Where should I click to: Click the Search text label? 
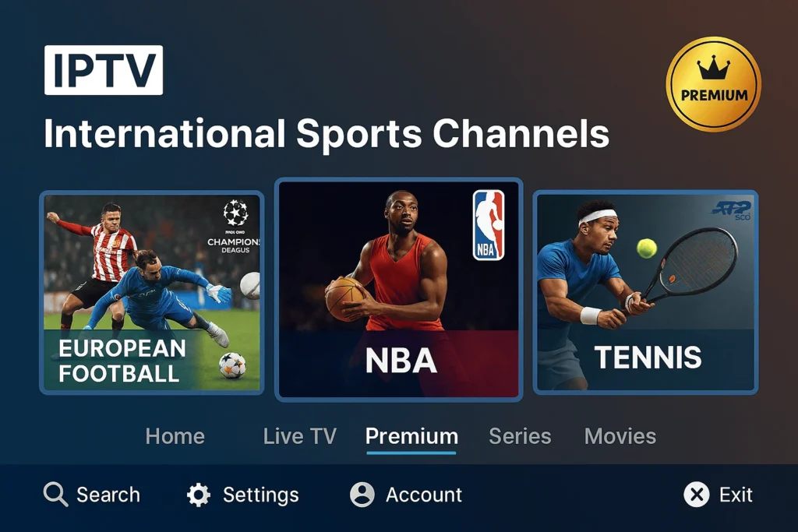tap(108, 495)
